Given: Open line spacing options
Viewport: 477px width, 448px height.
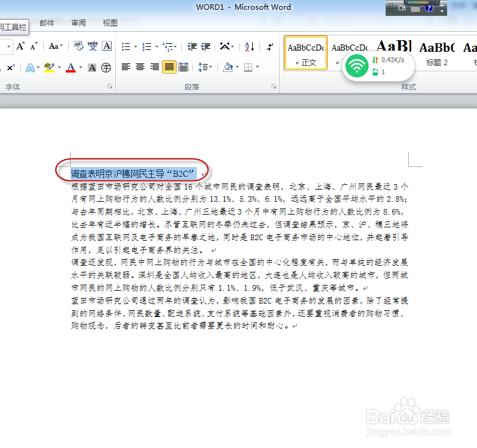Looking at the screenshot, I should tap(203, 66).
